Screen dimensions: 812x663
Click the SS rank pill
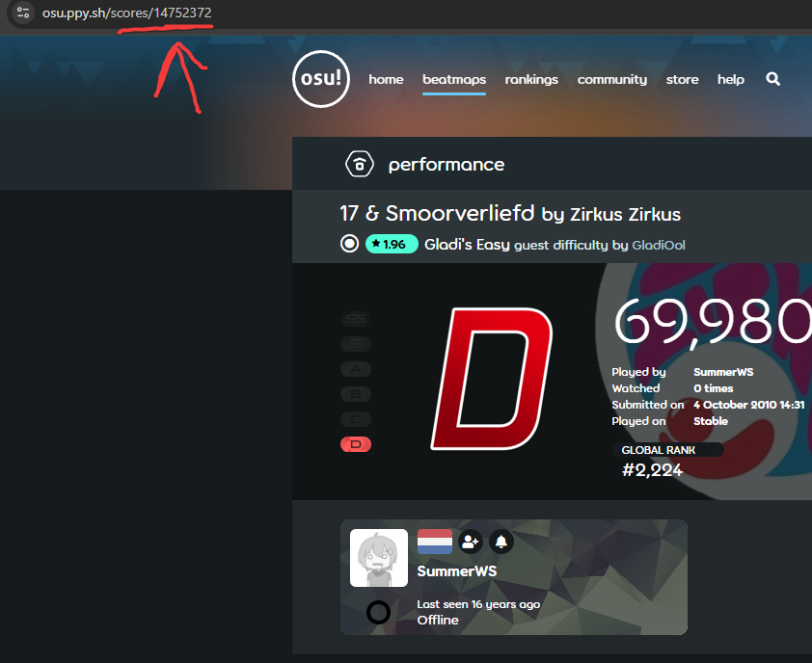click(x=356, y=319)
